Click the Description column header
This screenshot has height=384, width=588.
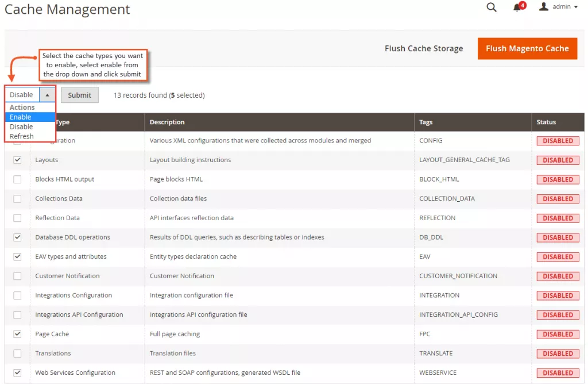click(167, 122)
